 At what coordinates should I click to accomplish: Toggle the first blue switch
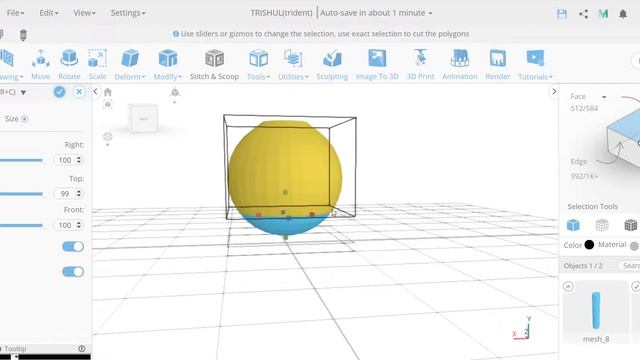(x=73, y=247)
